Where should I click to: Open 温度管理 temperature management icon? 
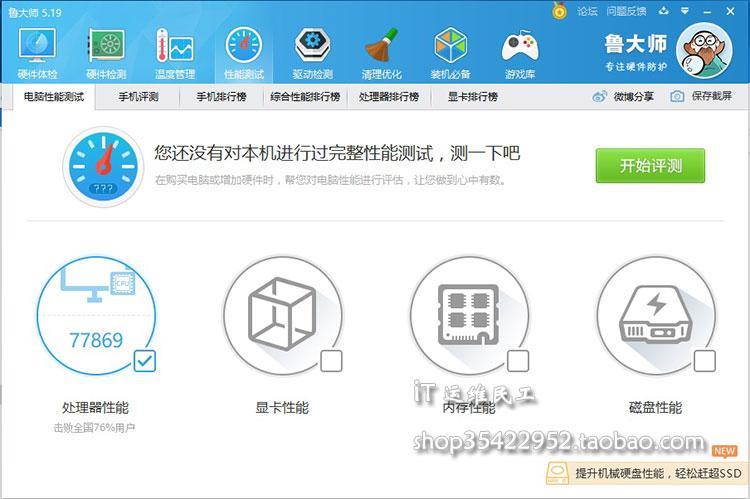(174, 52)
